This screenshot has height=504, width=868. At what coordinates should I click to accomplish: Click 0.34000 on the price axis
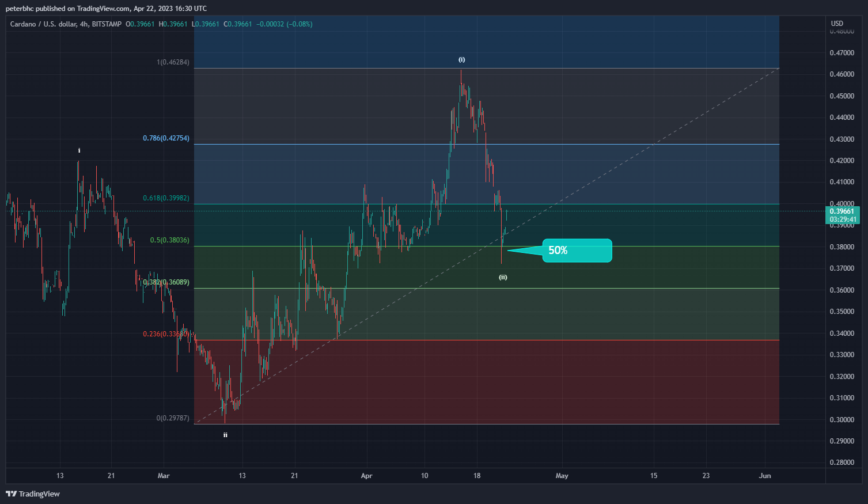coord(842,334)
